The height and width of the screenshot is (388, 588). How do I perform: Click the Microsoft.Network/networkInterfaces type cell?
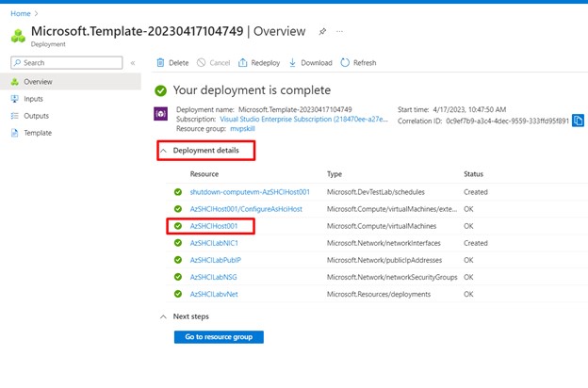tap(384, 243)
